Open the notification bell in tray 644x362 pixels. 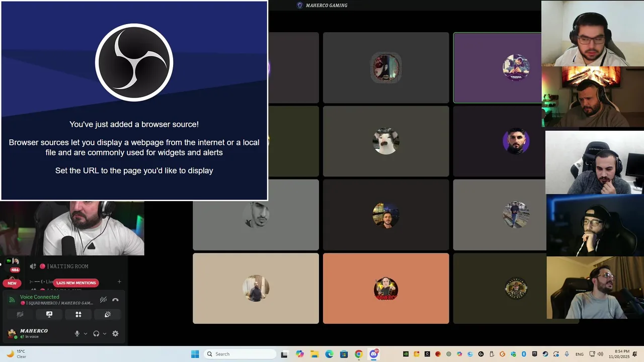tap(635, 354)
